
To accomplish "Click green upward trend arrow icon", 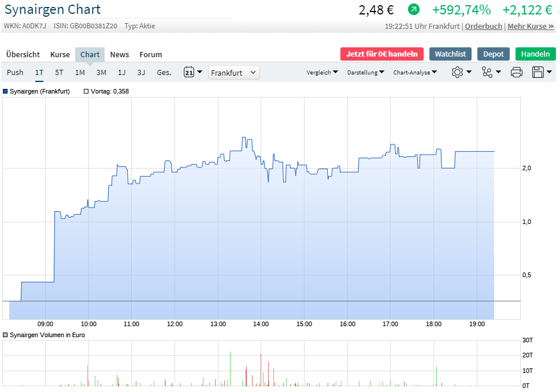I will (414, 10).
